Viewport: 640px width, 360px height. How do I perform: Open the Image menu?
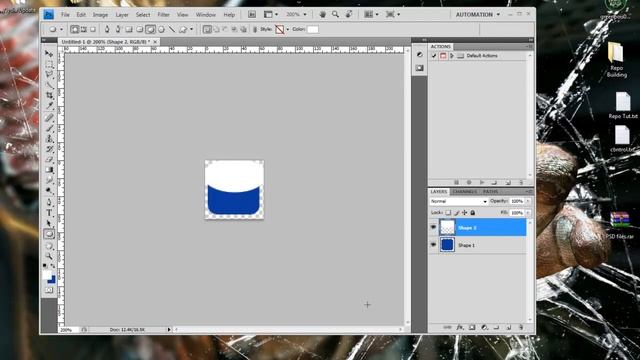point(100,15)
